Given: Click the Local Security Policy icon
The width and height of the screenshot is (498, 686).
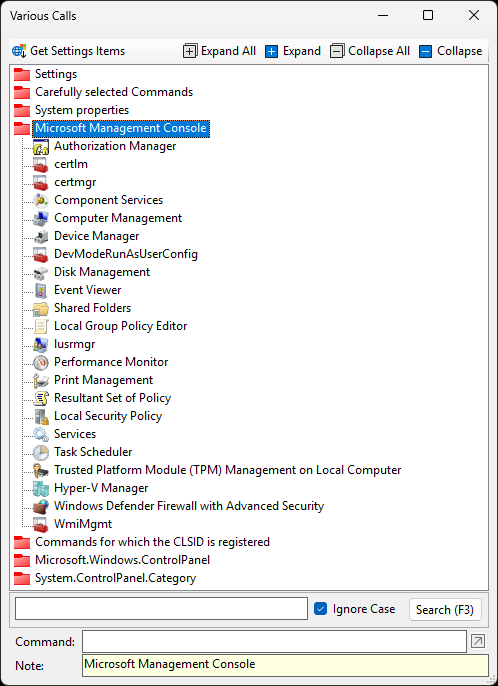Looking at the screenshot, I should pos(41,416).
